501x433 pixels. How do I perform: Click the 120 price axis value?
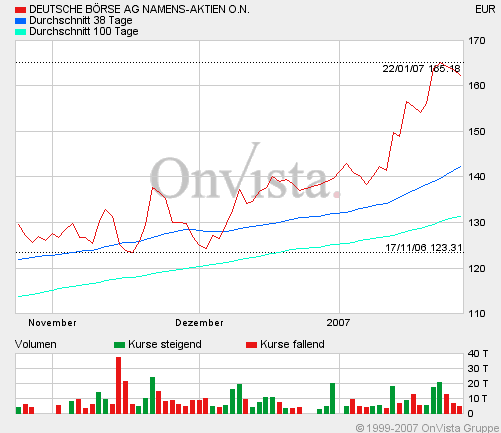tap(477, 268)
